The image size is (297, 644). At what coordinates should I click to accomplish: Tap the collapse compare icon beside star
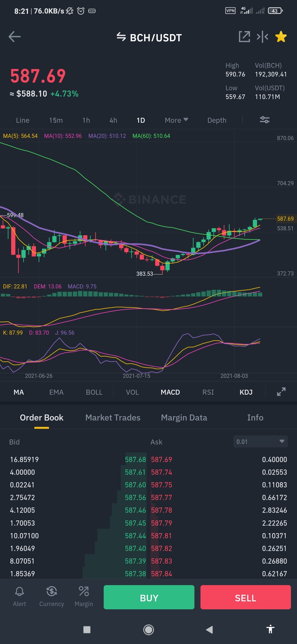[x=262, y=37]
